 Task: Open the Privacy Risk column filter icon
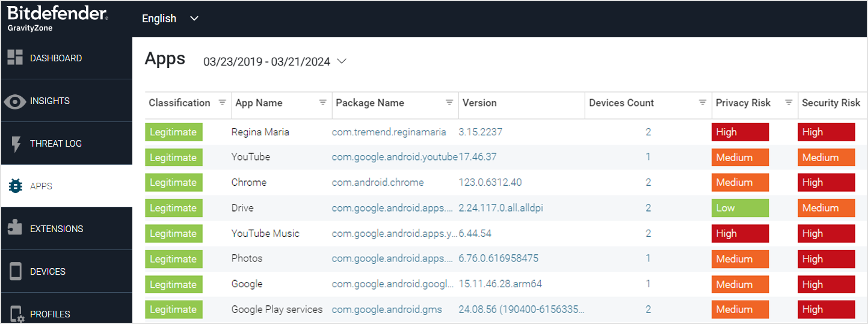point(789,102)
